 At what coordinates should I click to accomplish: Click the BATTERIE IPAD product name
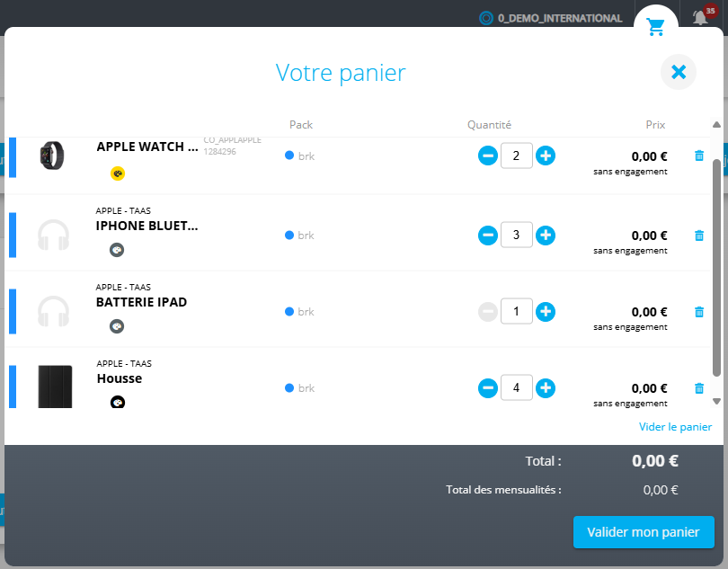(x=141, y=302)
